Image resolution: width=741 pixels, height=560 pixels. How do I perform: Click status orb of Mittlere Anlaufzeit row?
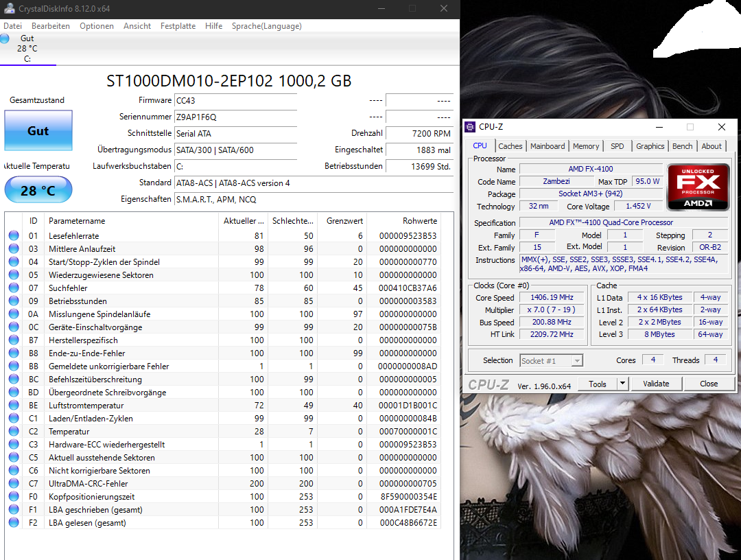pyautogui.click(x=14, y=248)
